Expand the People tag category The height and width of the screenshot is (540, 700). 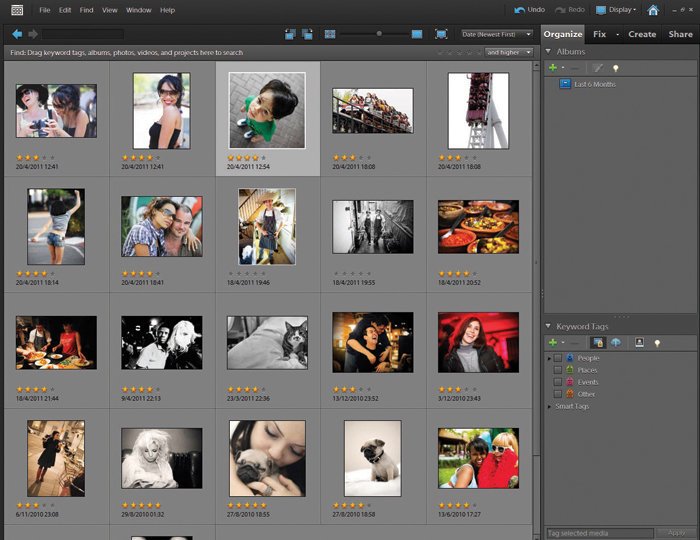tap(549, 358)
